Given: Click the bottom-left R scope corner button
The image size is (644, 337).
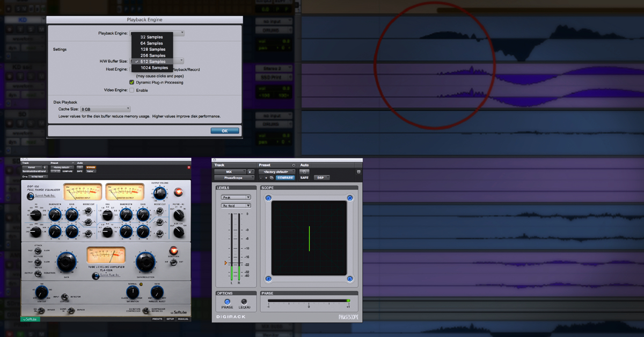Looking at the screenshot, I should pyautogui.click(x=268, y=279).
